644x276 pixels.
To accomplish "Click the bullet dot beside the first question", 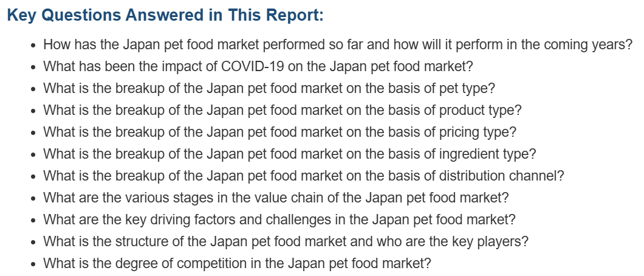I will 33,45.
